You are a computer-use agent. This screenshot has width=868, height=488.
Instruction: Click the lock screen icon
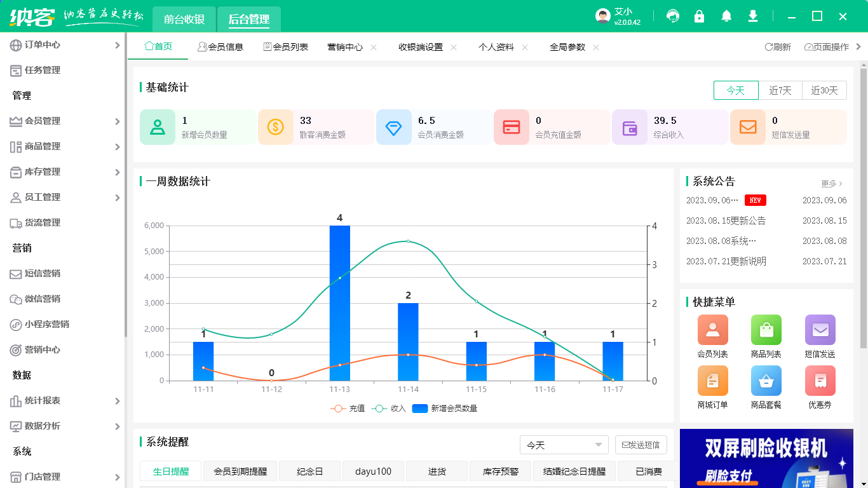coord(700,17)
